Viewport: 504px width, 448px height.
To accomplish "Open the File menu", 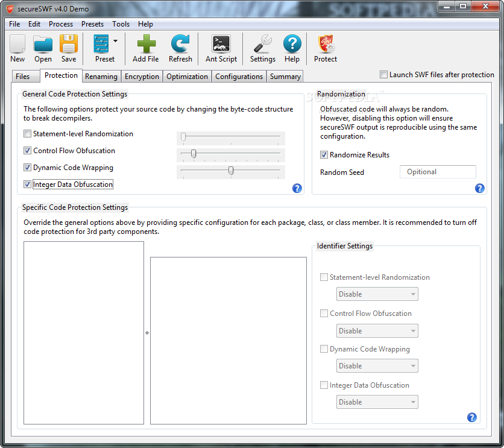I will (14, 24).
